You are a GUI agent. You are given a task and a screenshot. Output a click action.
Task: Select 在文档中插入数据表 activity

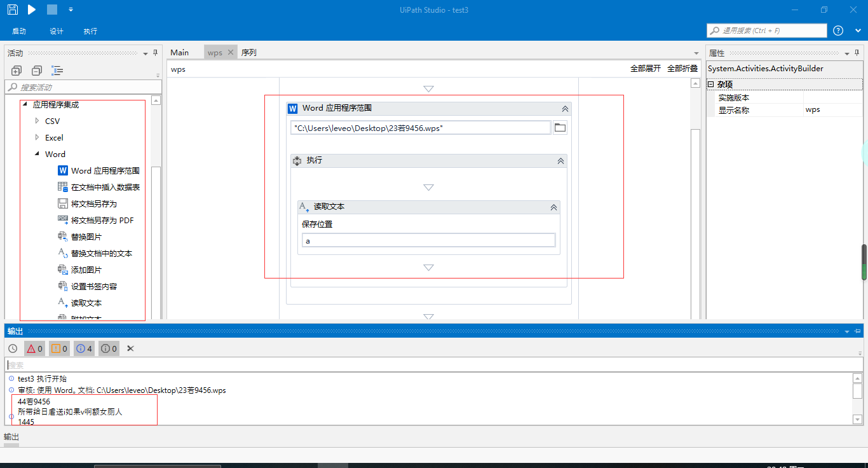(x=98, y=187)
